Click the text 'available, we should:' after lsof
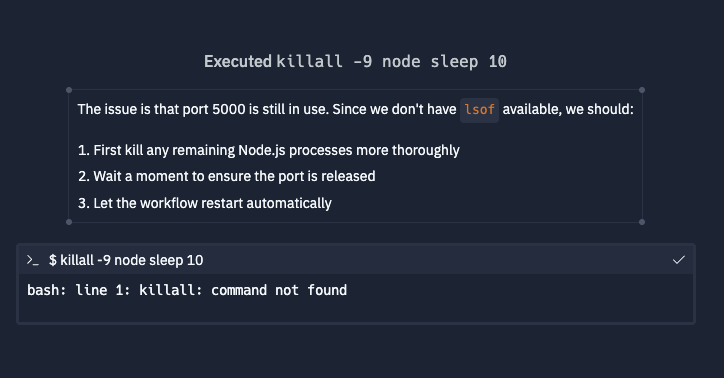 pos(568,109)
